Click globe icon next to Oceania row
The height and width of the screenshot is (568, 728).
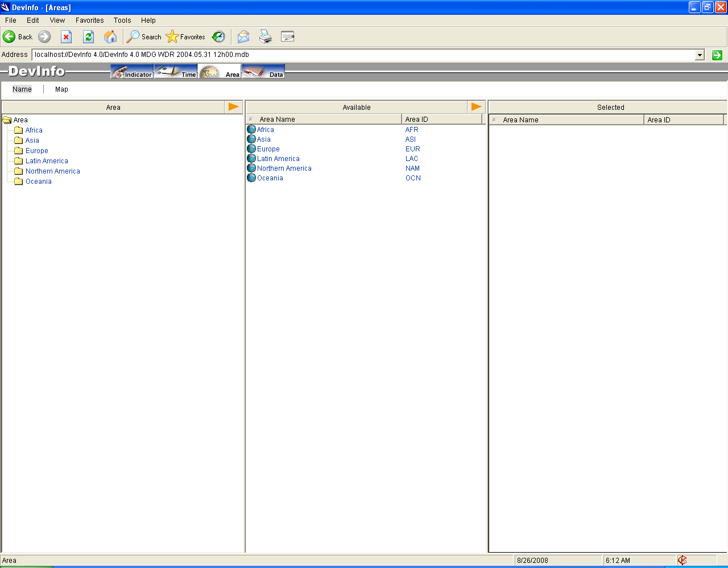pos(251,178)
